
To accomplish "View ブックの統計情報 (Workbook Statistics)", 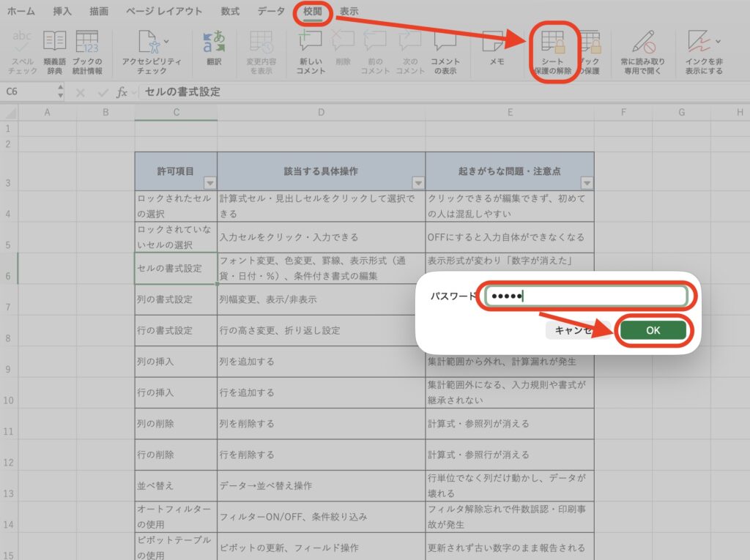I will tap(88, 51).
